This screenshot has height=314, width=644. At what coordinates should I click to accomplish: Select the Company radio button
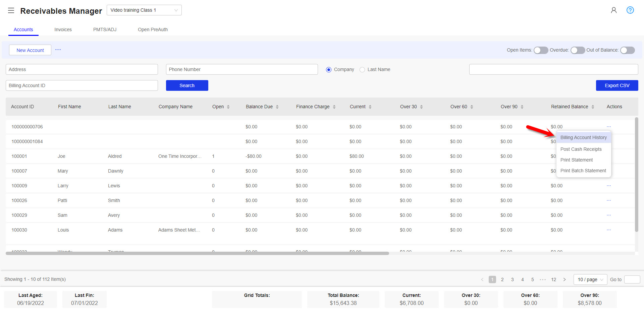329,70
